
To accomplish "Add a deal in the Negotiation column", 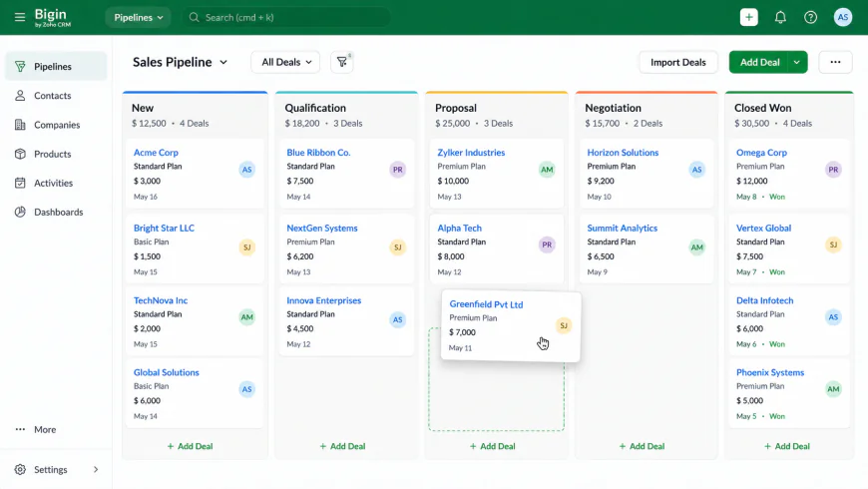I will [643, 446].
